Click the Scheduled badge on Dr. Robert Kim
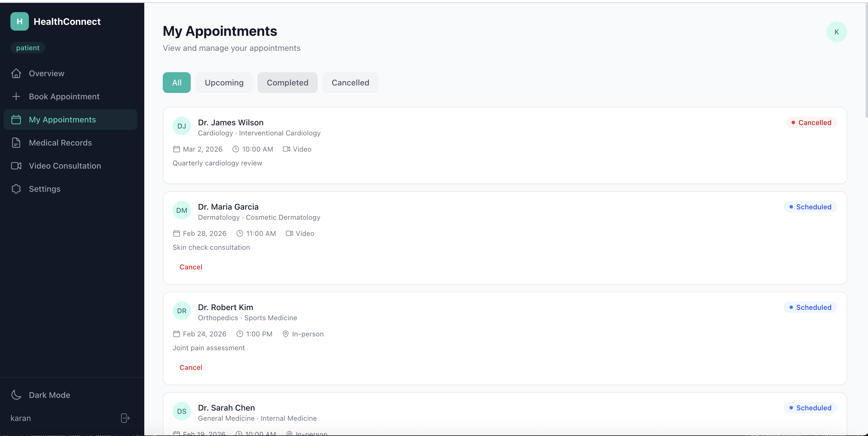The image size is (868, 436). (x=810, y=307)
